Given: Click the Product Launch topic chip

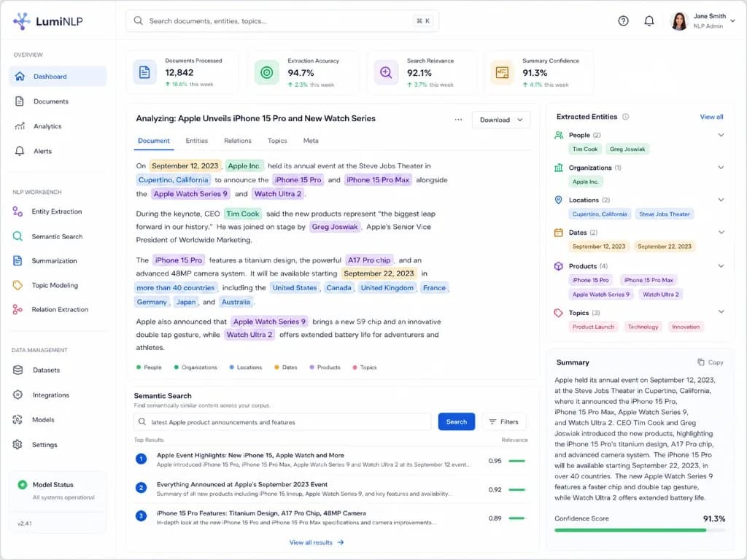Looking at the screenshot, I should (x=593, y=327).
